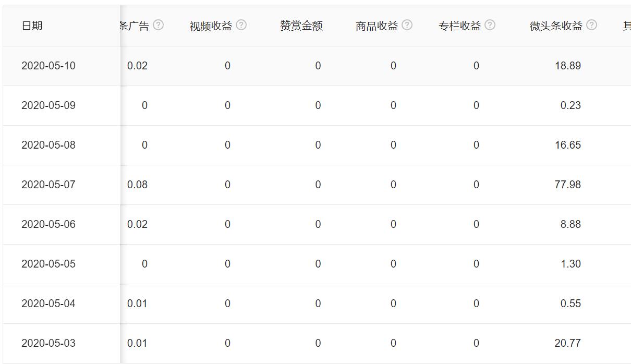Click help icon next to 视频收益
This screenshot has height=364, width=631.
[241, 25]
